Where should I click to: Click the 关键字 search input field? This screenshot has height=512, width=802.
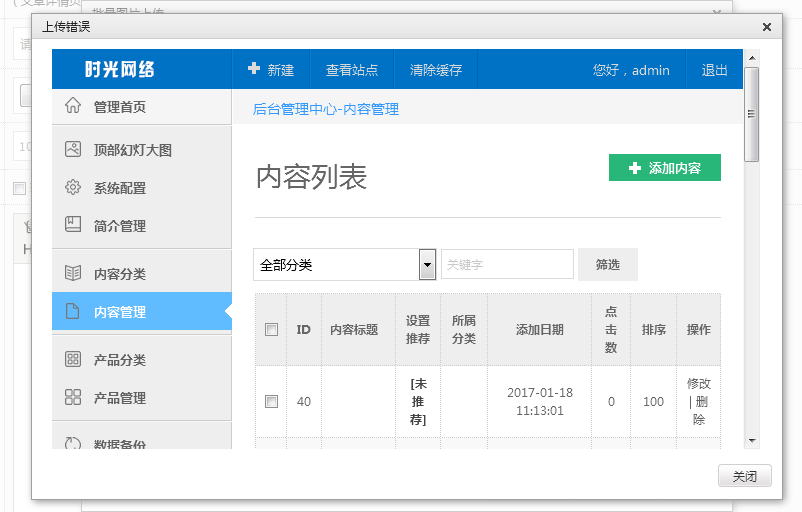point(507,265)
